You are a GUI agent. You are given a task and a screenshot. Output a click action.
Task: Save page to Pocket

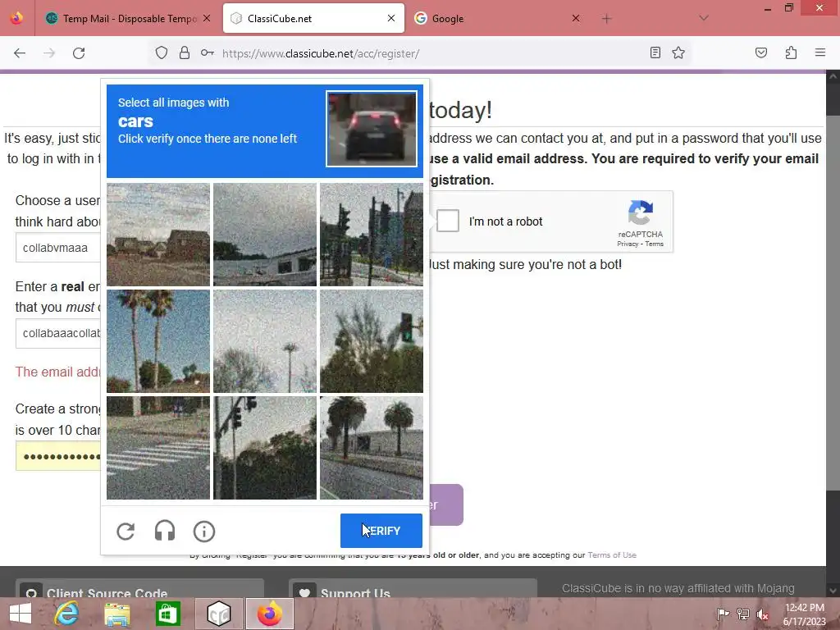pos(760,52)
